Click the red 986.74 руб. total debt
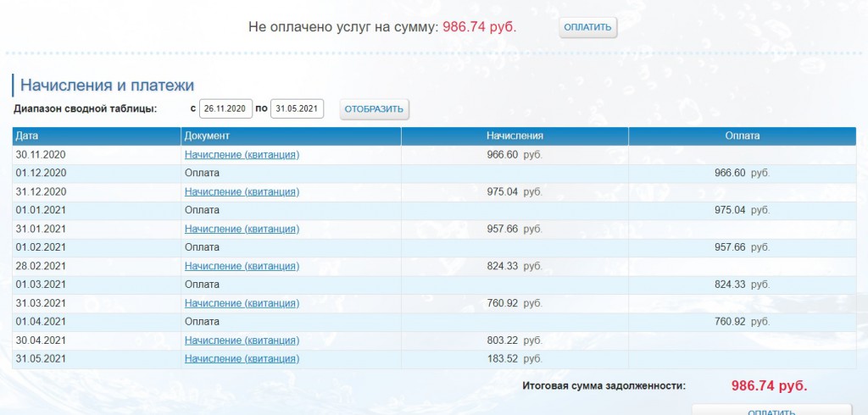868x415 pixels. tap(769, 385)
